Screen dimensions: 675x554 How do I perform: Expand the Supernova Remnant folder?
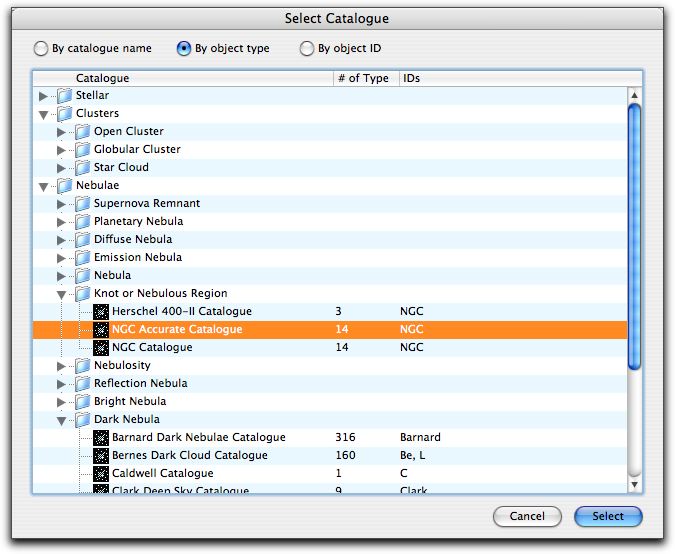61,204
